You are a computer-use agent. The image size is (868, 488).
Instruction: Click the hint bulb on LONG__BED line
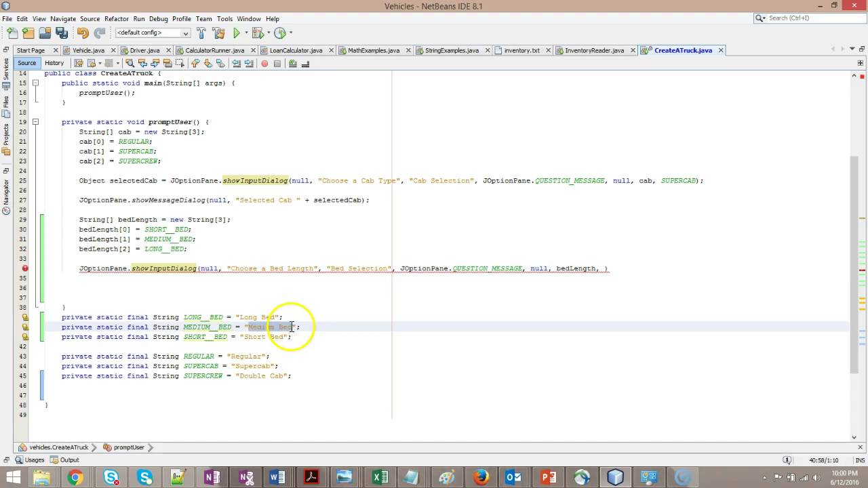coord(25,317)
